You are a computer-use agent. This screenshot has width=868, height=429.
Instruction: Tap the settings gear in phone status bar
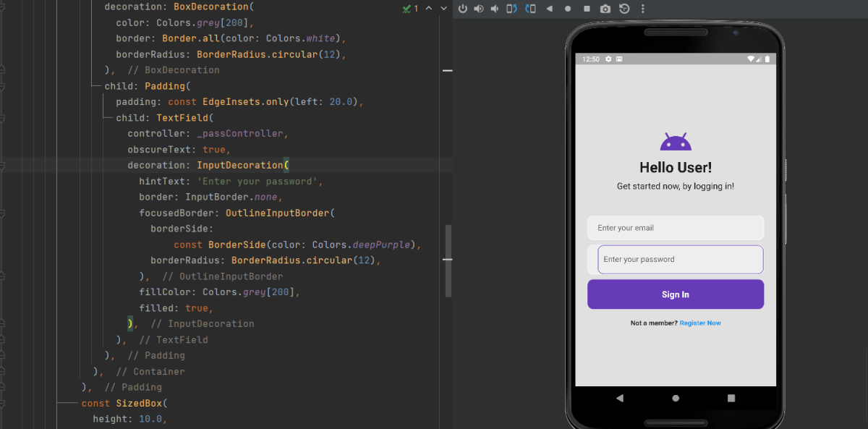608,59
